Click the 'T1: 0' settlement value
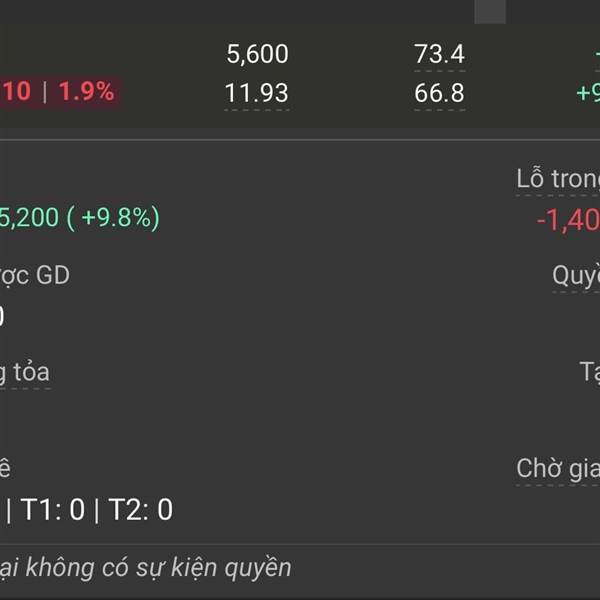This screenshot has height=600, width=600. coord(52,509)
